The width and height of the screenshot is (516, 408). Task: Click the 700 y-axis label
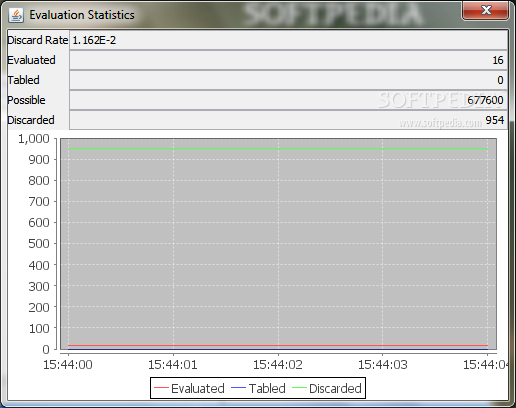click(39, 202)
